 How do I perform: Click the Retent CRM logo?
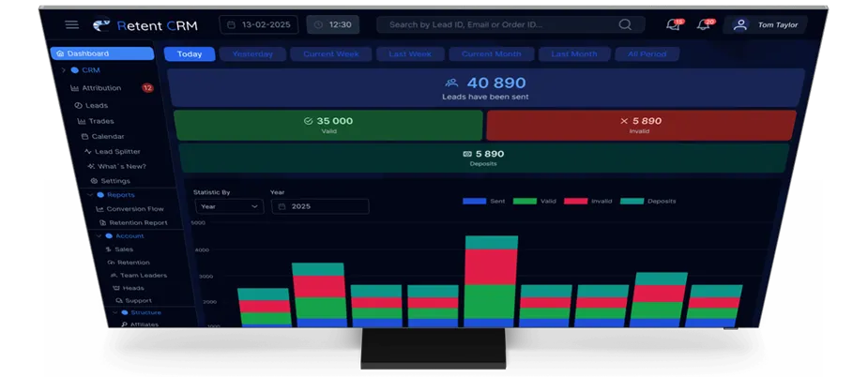[145, 25]
